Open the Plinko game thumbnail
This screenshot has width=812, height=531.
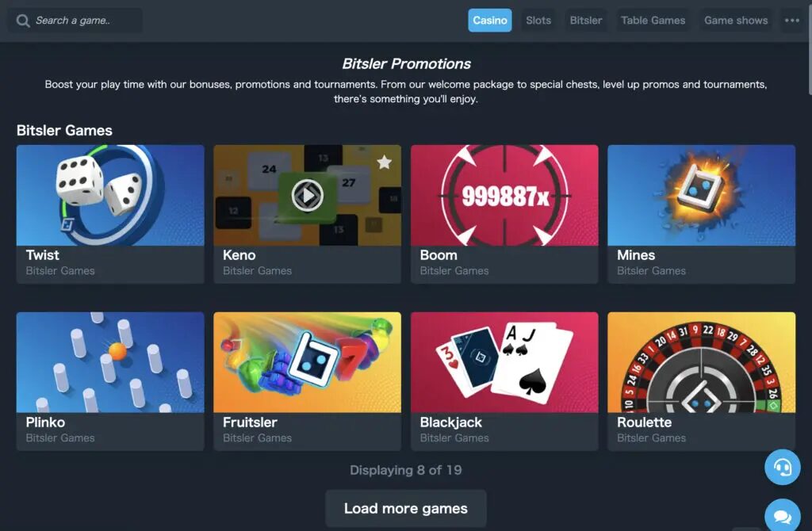tap(110, 362)
